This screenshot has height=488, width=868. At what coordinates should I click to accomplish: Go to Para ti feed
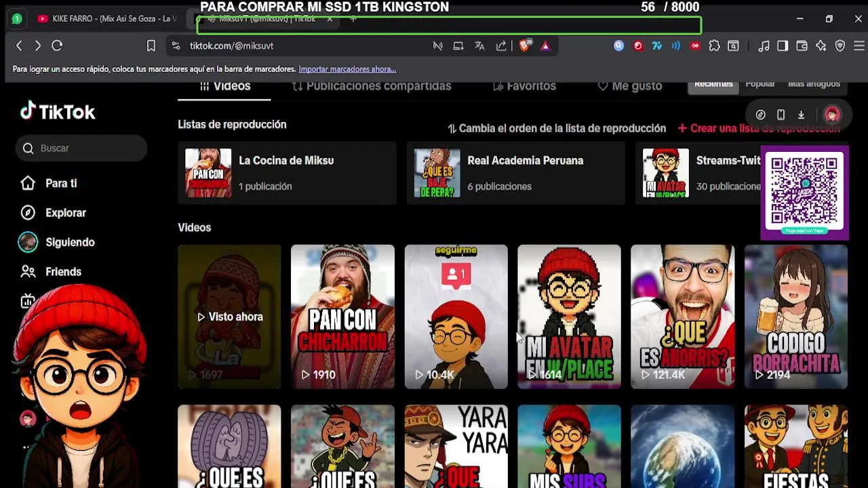(x=49, y=184)
